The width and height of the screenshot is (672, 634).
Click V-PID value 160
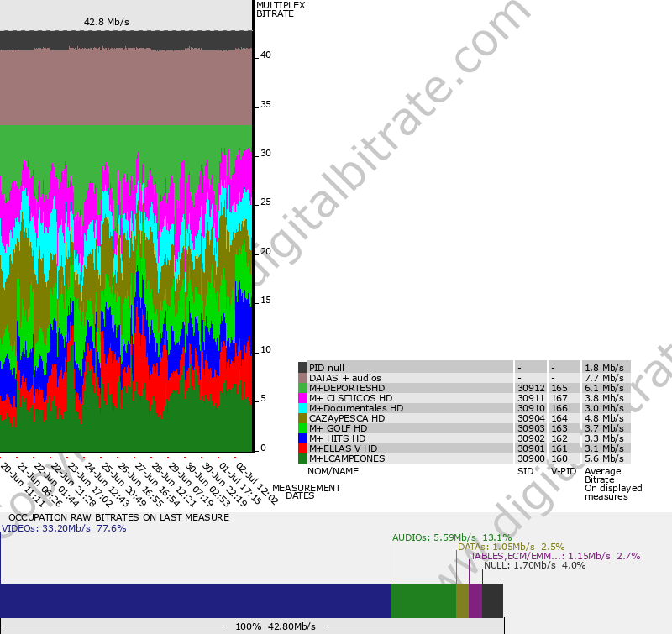tap(559, 458)
